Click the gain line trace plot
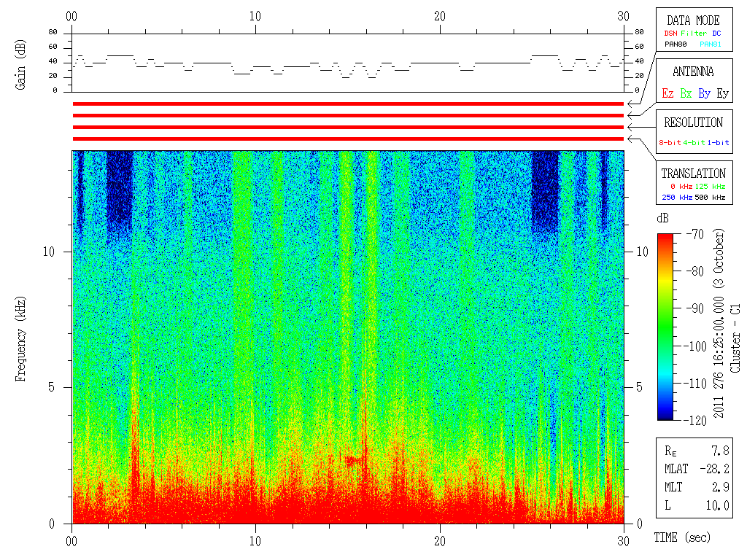 [x=348, y=63]
